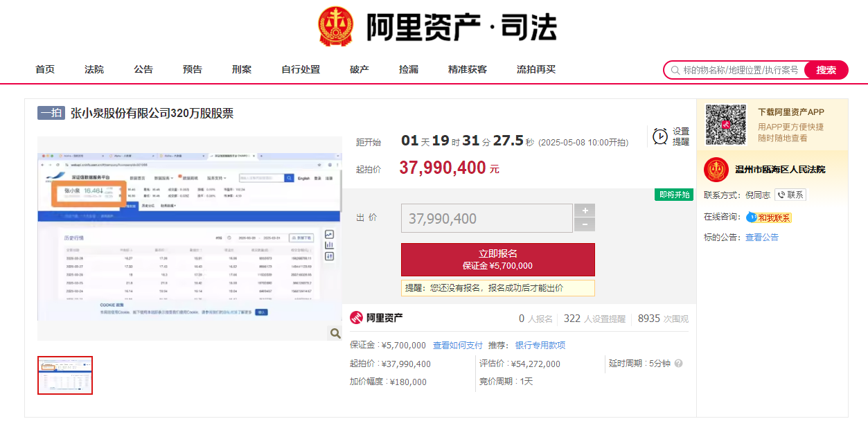Click the QR code for 阿里资产APP
This screenshot has height=428, width=868.
725,125
